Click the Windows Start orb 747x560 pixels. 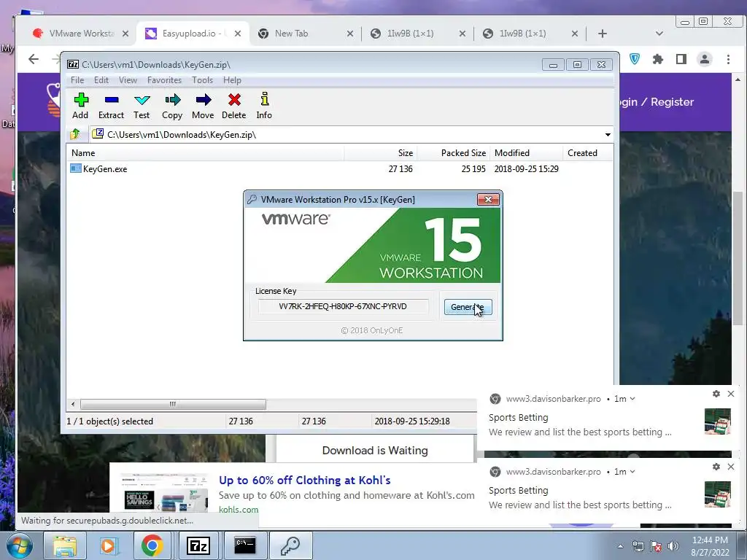click(19, 545)
